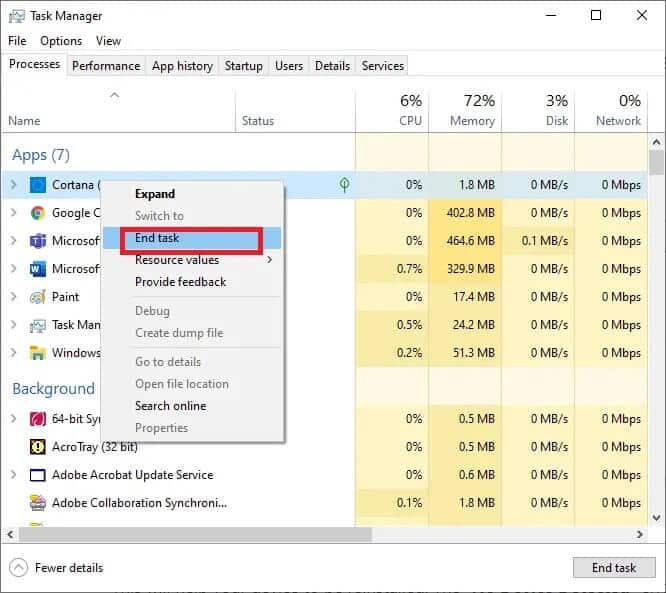The image size is (666, 593).
Task: Sort by the Memory column header
Action: tap(465, 111)
